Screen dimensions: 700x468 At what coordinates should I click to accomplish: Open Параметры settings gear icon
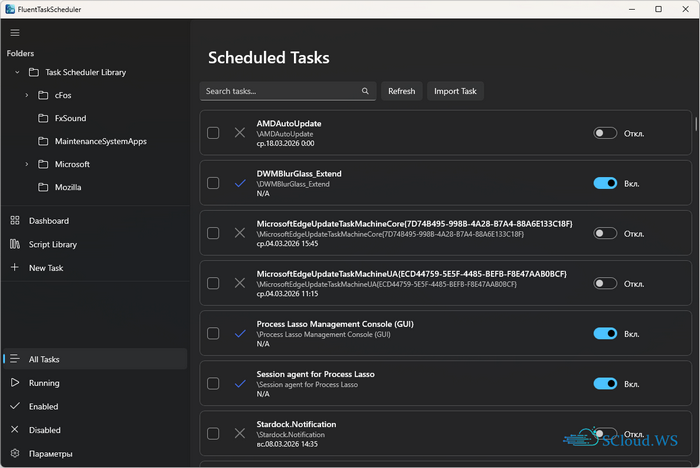14,454
